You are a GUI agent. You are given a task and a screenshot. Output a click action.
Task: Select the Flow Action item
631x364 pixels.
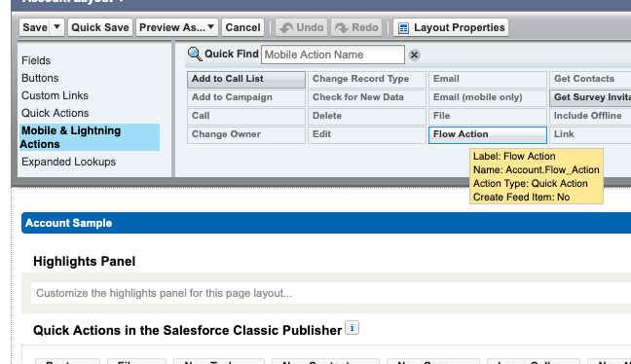click(488, 134)
